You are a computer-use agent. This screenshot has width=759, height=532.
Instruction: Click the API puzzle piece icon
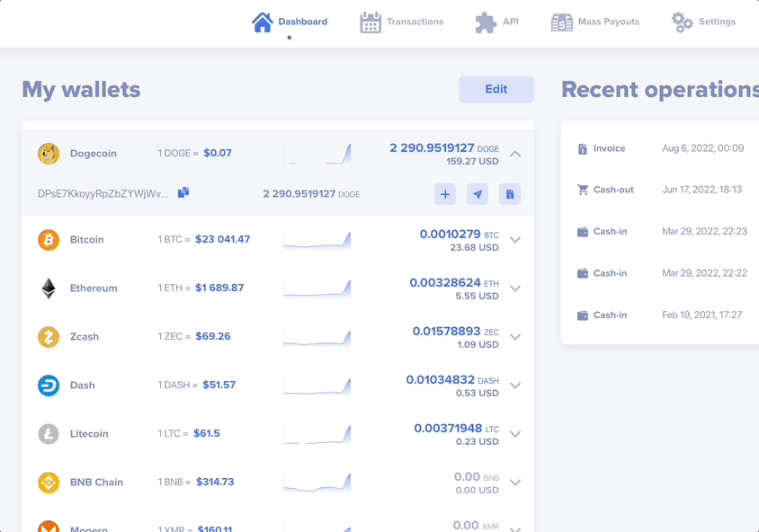(486, 22)
